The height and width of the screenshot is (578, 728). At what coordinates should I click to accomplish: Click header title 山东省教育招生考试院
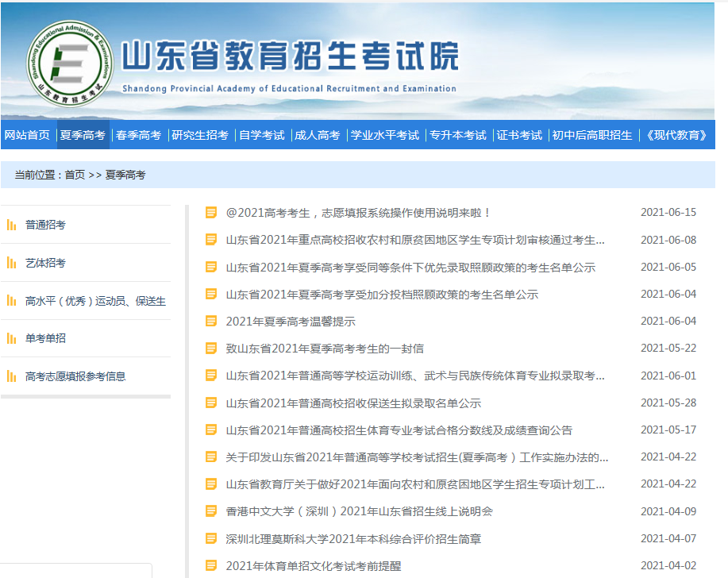click(291, 56)
